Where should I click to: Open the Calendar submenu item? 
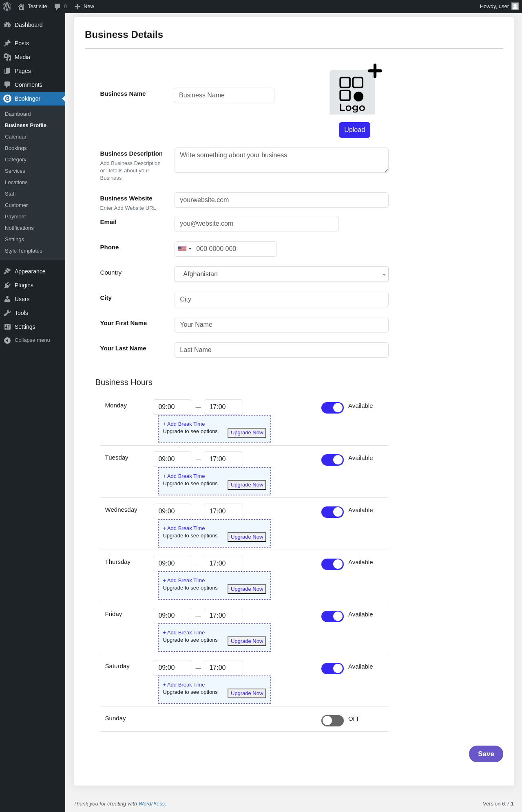(15, 137)
